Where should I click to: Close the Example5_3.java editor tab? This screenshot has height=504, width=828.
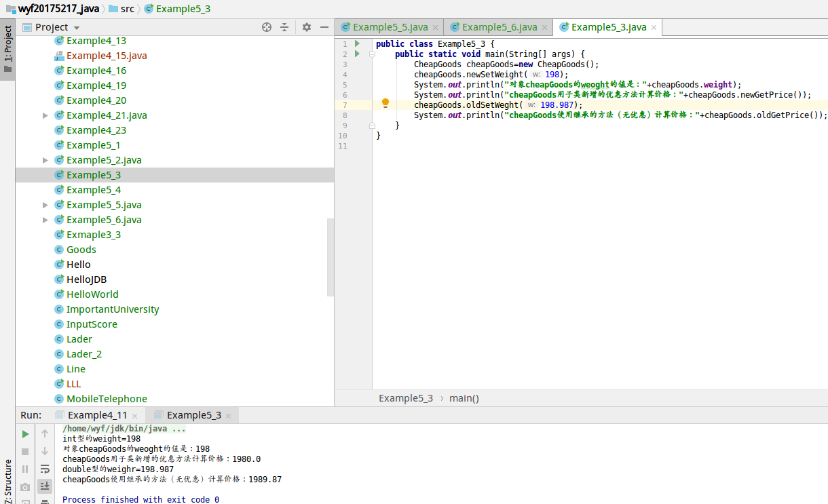pyautogui.click(x=654, y=28)
